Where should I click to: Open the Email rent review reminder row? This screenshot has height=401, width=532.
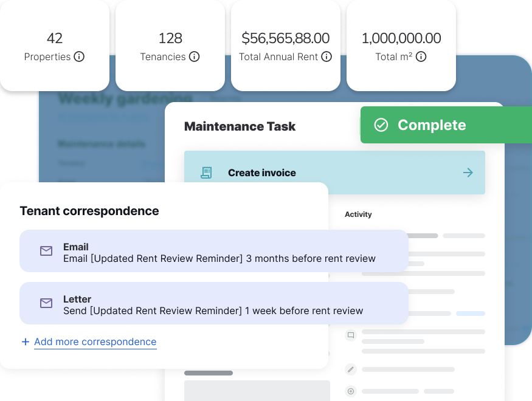[x=214, y=251]
